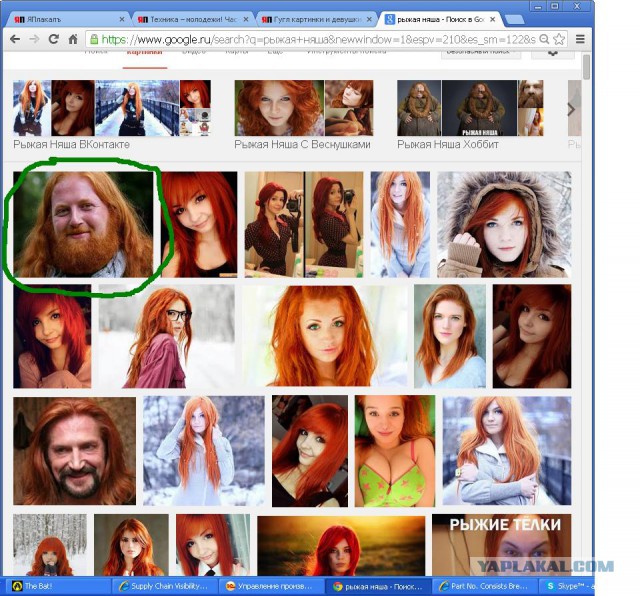Screen dimensions: 640x596
Task: Activate the рыжая няша - Поиск taskbar button
Action: tap(378, 586)
